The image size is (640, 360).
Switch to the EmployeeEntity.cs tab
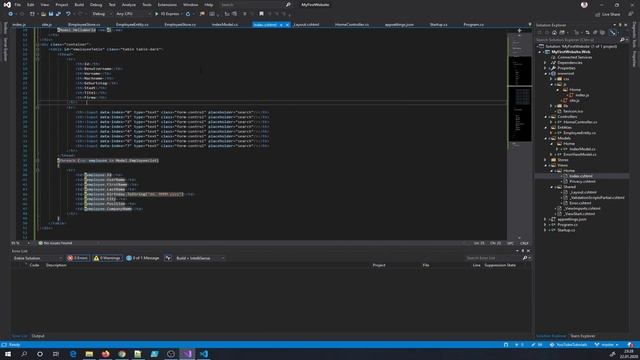point(132,25)
